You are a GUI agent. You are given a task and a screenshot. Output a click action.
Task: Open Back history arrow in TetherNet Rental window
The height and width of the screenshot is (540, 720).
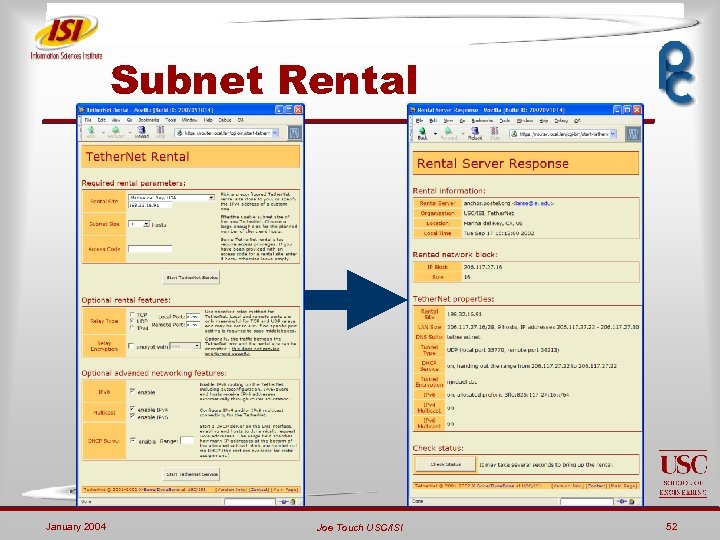coord(103,133)
